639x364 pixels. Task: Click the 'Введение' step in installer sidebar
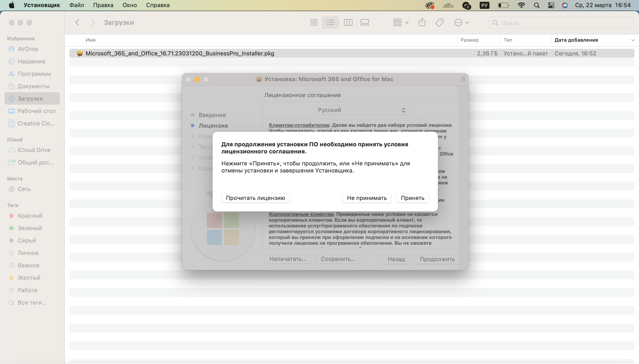click(212, 114)
